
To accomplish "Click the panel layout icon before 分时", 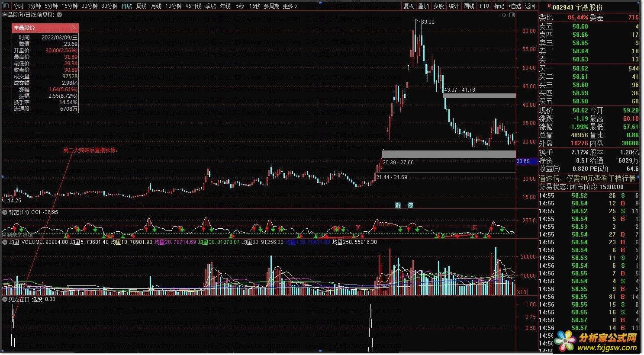I will 6,6.
